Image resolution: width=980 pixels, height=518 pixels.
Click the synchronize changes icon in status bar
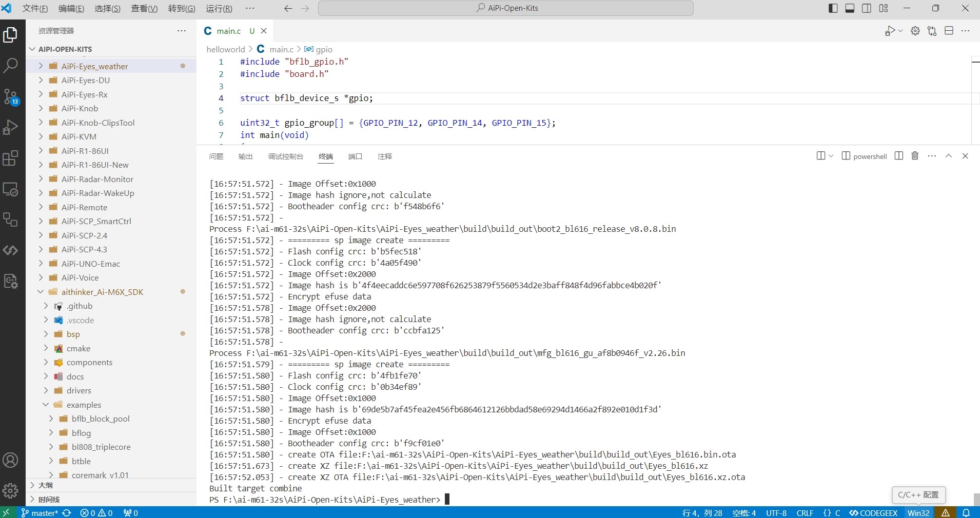tap(67, 513)
